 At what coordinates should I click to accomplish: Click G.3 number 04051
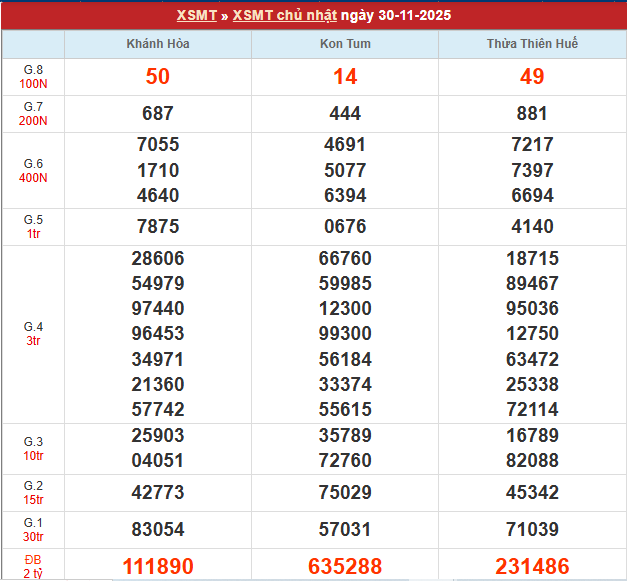point(158,461)
